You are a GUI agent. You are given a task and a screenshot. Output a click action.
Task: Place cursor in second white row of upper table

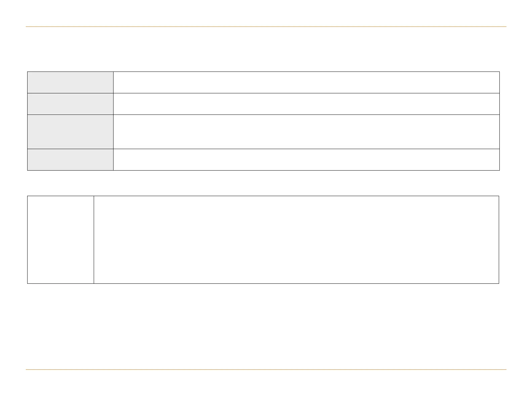click(x=306, y=104)
